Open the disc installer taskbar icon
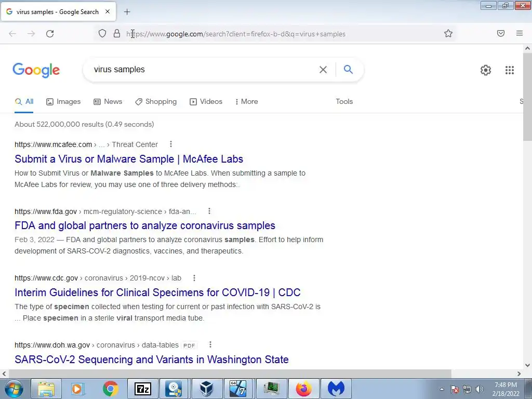The image size is (532, 399). (175, 389)
